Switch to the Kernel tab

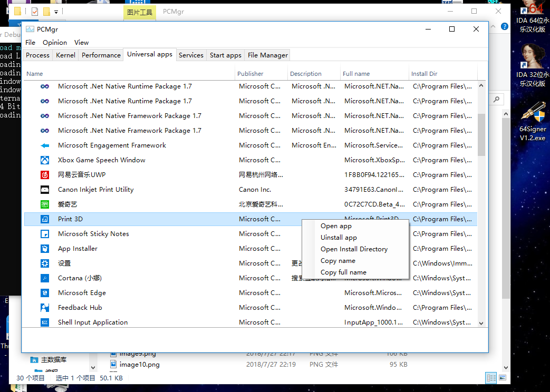[x=65, y=55]
